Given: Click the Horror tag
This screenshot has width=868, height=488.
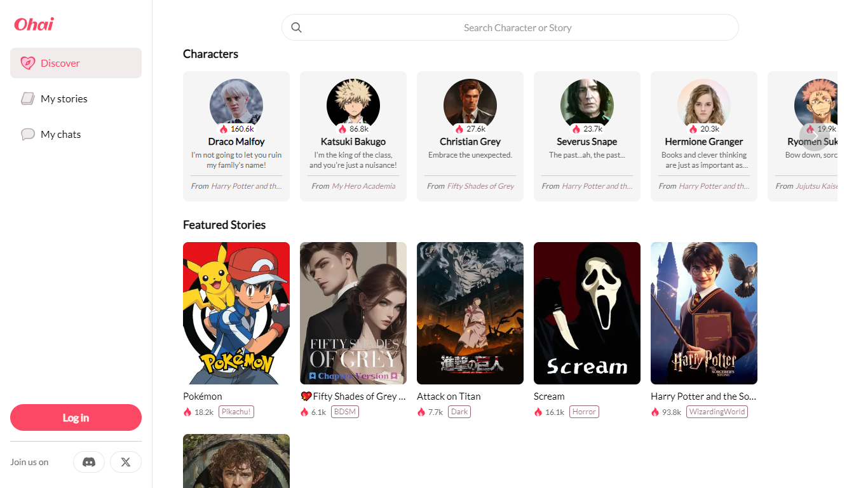Looking at the screenshot, I should [584, 412].
